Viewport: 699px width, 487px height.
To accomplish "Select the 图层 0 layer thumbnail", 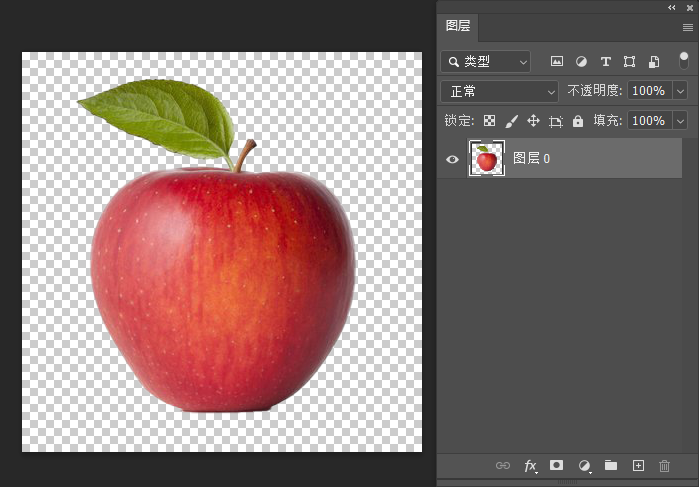I will click(486, 158).
